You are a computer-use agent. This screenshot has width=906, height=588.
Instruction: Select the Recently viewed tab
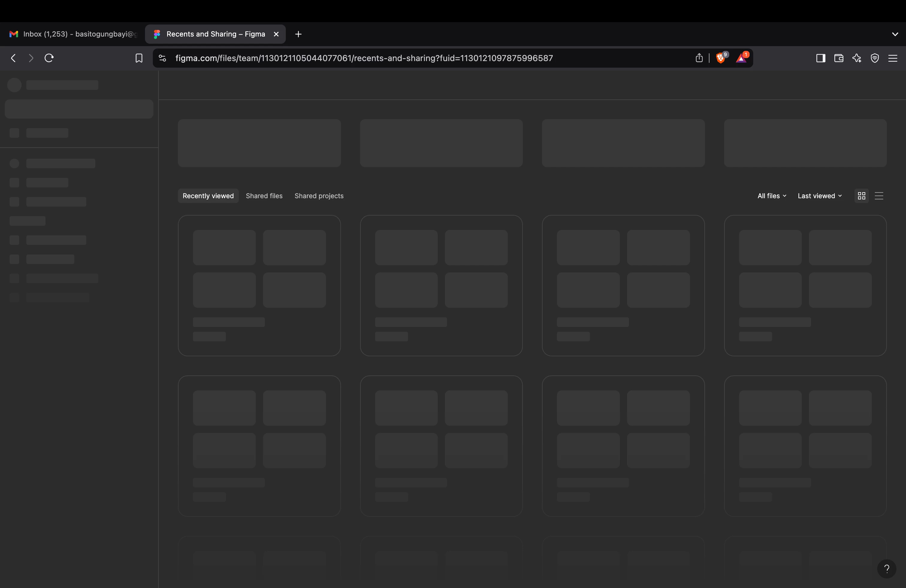(208, 196)
